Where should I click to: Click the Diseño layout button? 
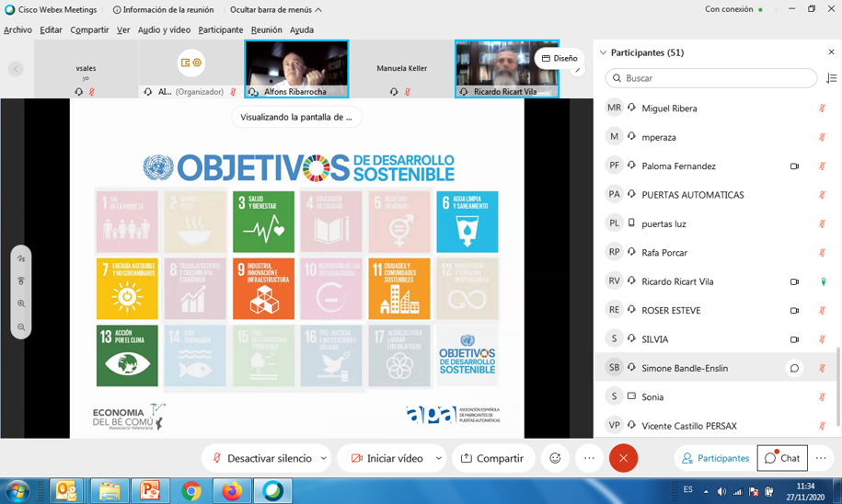[x=559, y=58]
